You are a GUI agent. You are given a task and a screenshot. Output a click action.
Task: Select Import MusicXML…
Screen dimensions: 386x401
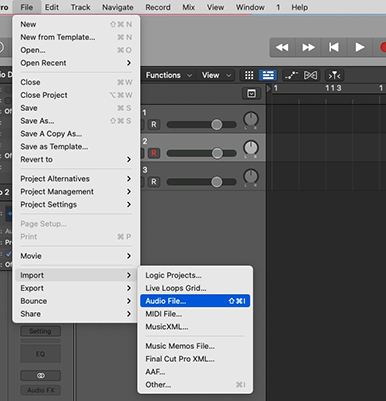click(x=195, y=327)
